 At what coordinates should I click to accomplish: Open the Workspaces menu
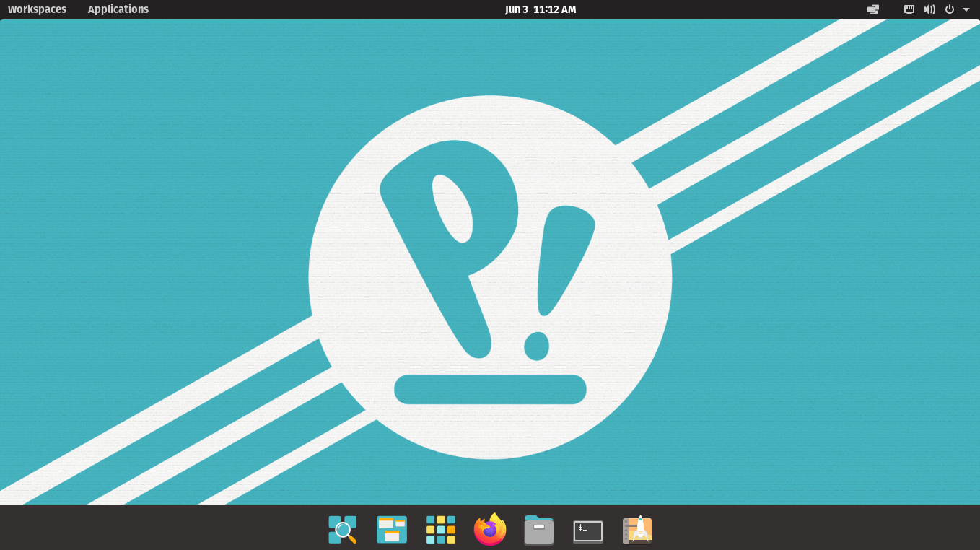tap(37, 9)
